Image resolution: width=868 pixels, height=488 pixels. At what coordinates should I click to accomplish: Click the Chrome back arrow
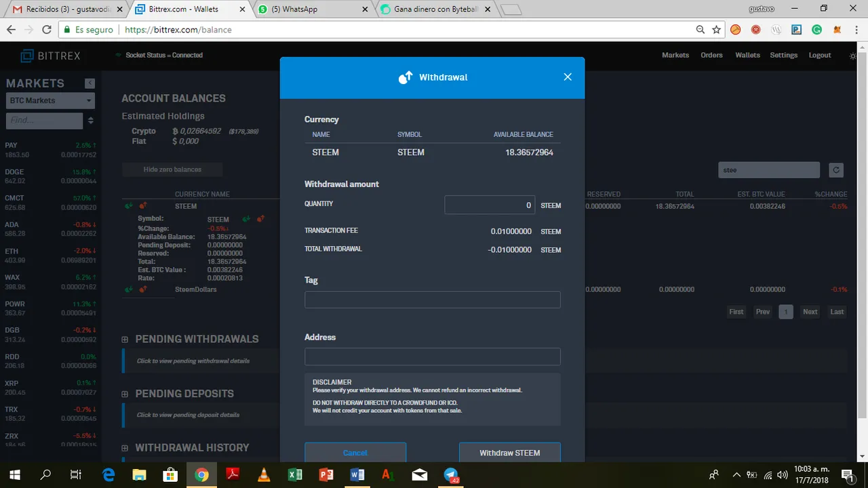point(12,30)
